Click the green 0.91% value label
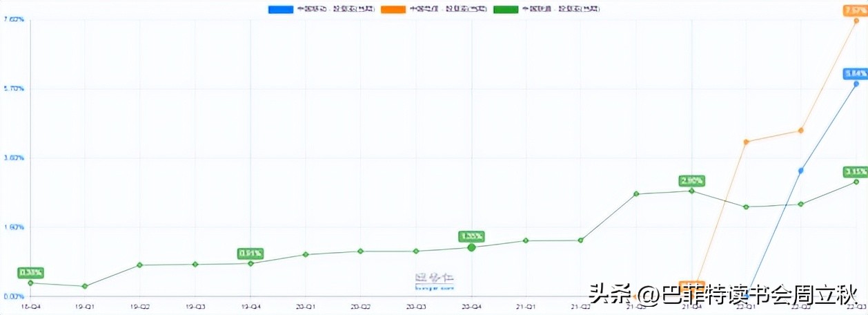This screenshot has height=315, width=868. pyautogui.click(x=250, y=254)
